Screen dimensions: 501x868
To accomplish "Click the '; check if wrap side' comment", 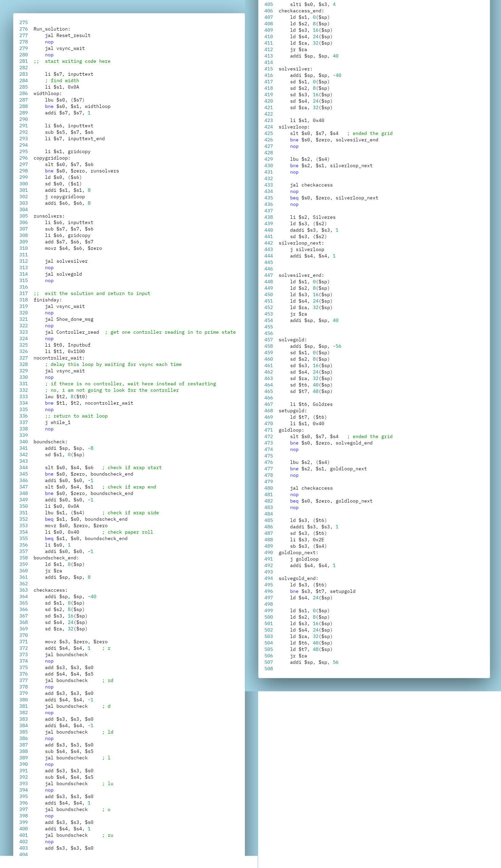I will coord(130,513).
